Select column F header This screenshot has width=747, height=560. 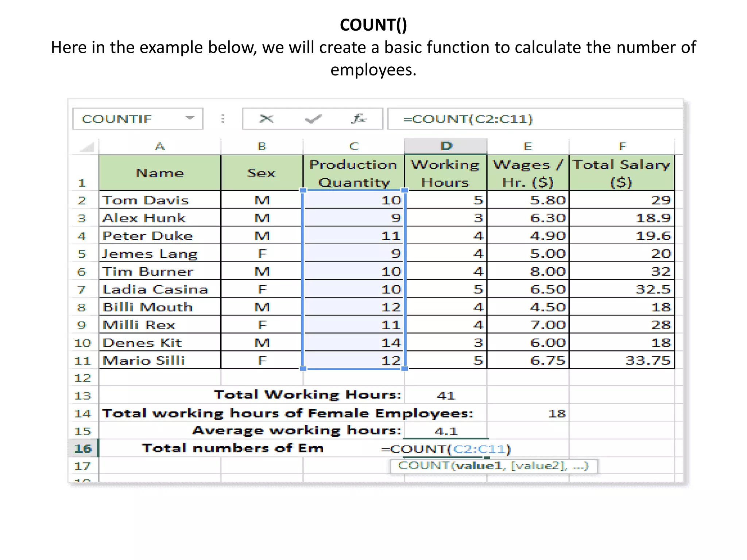(x=622, y=147)
